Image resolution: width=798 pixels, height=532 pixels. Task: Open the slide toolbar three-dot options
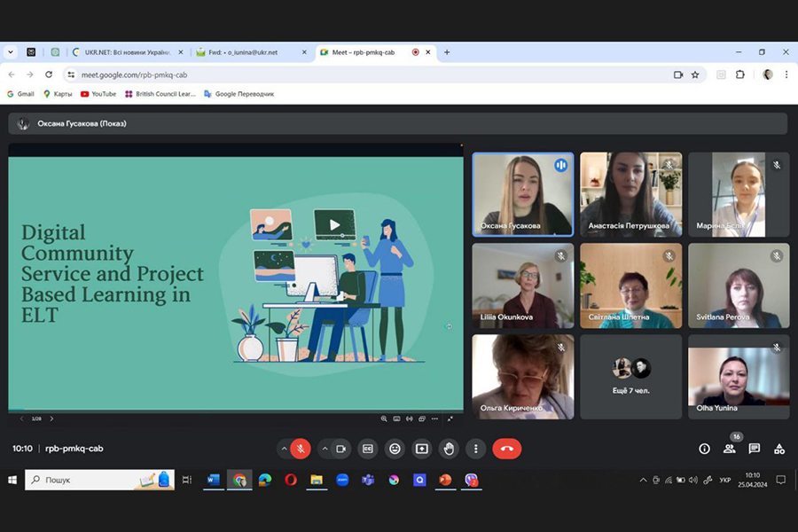(x=434, y=419)
